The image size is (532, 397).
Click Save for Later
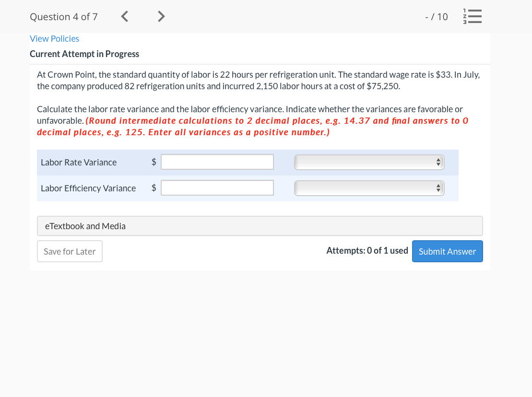tap(70, 251)
